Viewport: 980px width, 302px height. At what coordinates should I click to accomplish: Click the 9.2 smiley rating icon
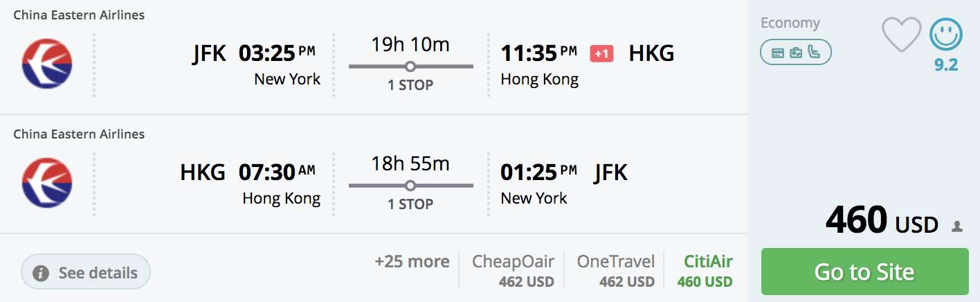[x=945, y=34]
